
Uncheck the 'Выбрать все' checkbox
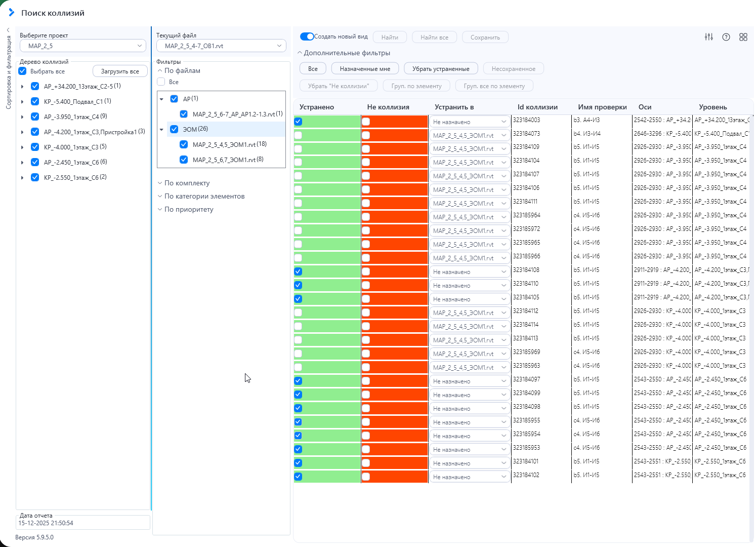click(x=23, y=71)
